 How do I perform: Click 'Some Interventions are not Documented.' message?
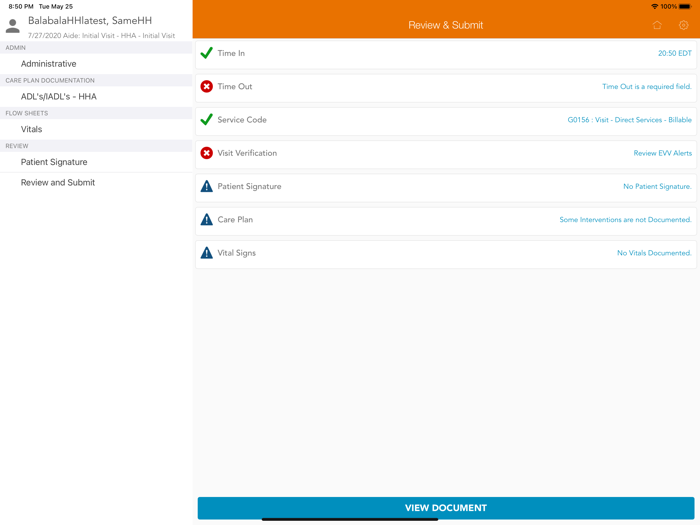pos(625,220)
